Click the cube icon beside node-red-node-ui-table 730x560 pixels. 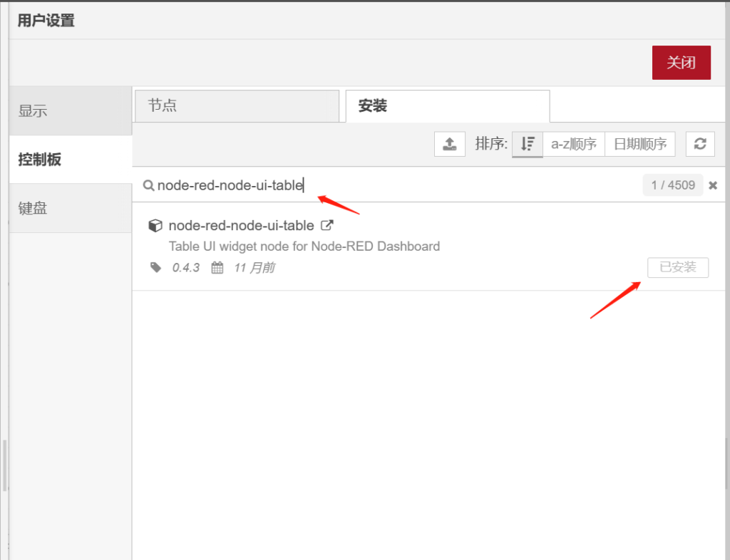(155, 226)
